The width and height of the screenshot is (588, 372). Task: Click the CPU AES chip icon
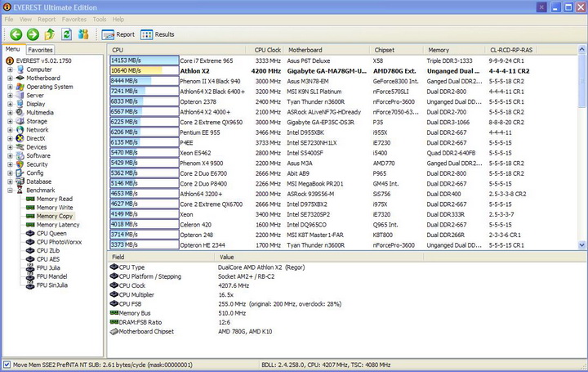pos(30,259)
